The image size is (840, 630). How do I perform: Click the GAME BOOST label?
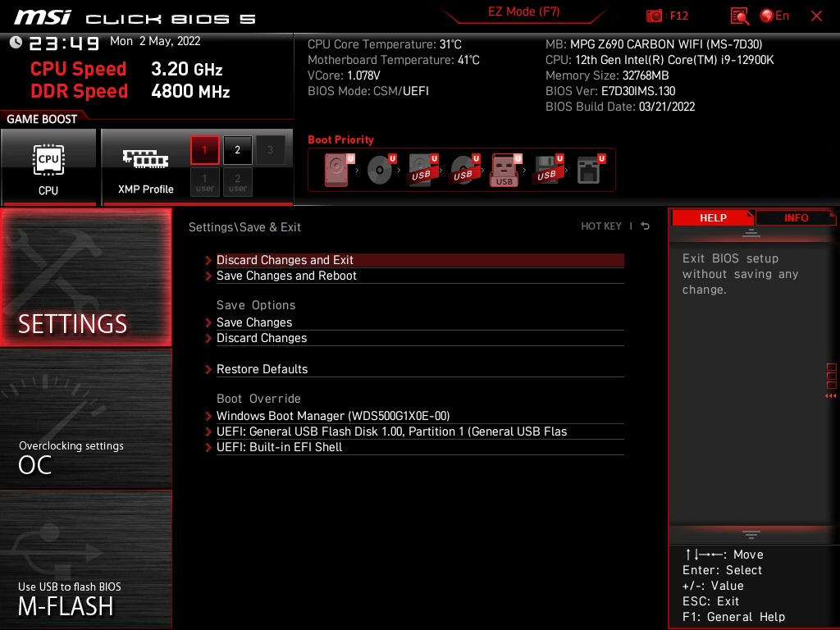tap(42, 119)
